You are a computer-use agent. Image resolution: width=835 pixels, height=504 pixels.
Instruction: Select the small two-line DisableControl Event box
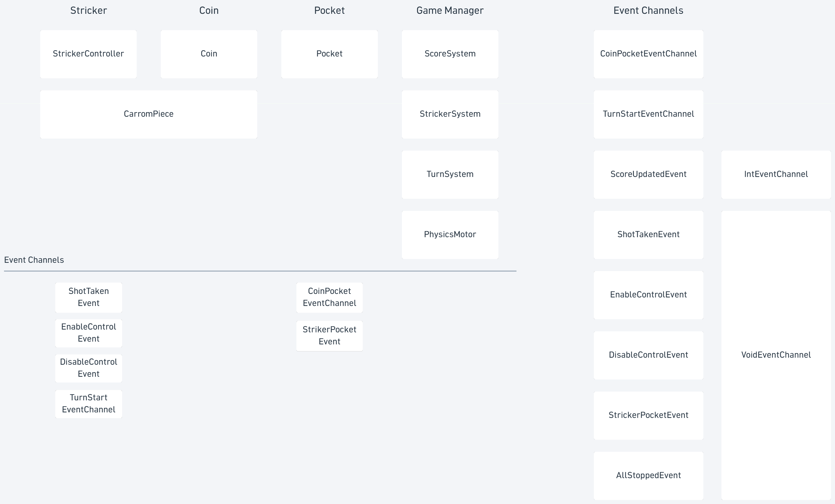tap(88, 368)
